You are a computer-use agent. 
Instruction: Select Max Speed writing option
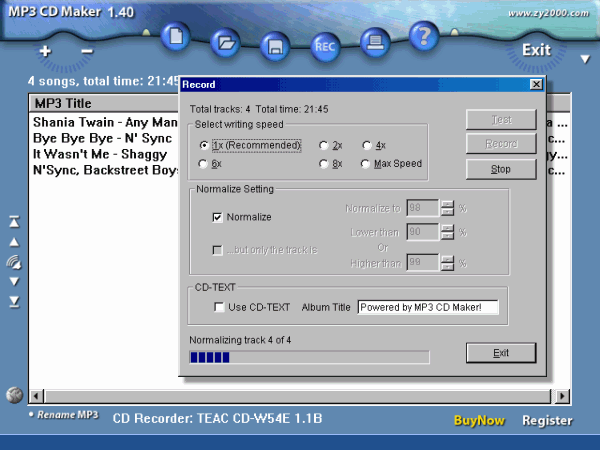point(391,164)
